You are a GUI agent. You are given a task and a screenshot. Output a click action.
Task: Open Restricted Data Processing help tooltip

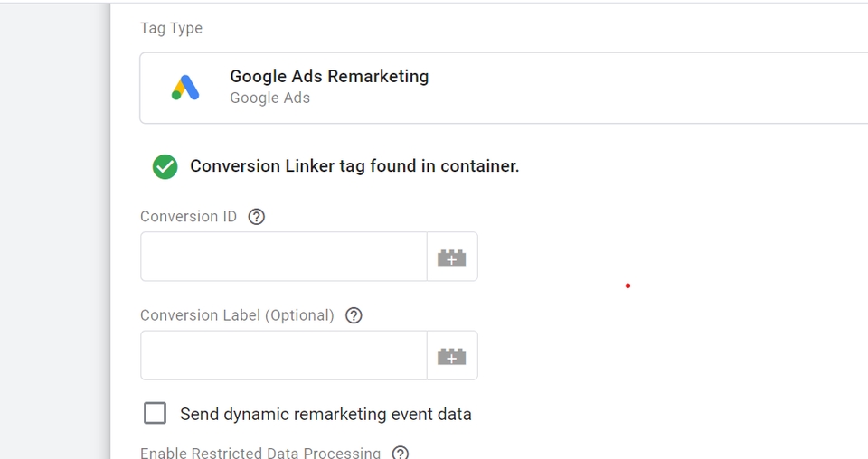coord(401,453)
